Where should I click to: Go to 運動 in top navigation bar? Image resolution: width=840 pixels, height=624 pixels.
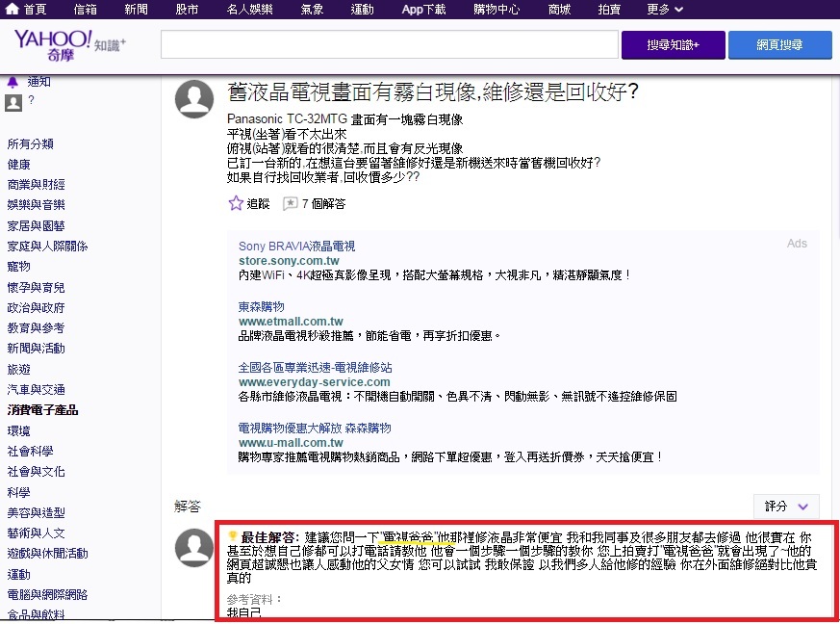(x=362, y=10)
